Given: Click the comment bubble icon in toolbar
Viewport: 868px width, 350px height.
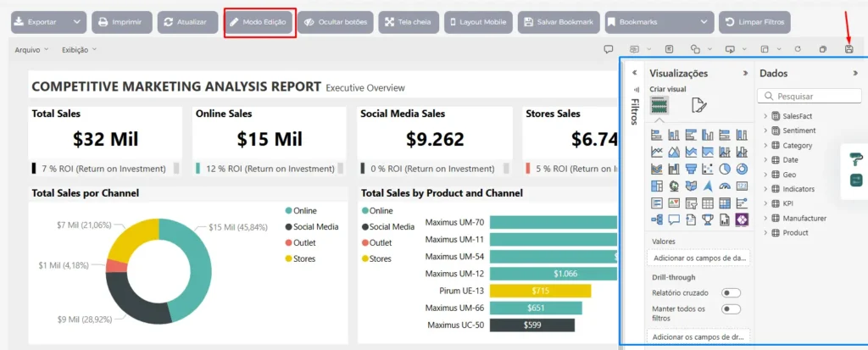Looking at the screenshot, I should [608, 50].
